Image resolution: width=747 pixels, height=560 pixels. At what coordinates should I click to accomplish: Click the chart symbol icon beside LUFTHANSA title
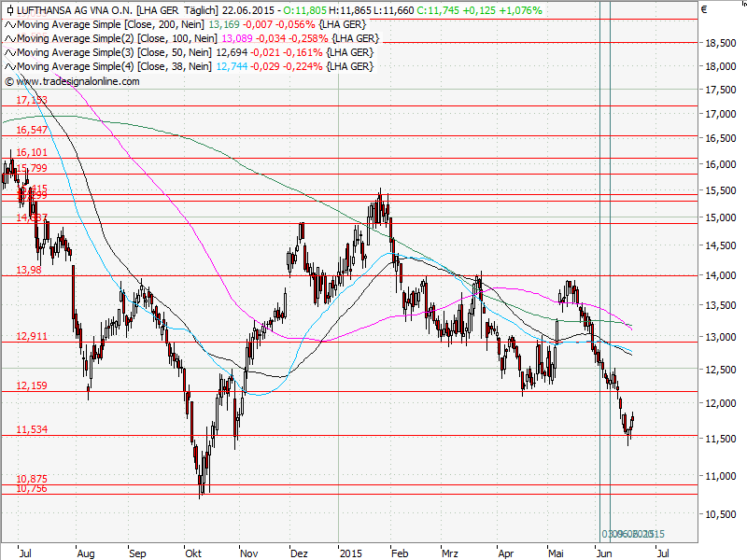pyautogui.click(x=9, y=12)
